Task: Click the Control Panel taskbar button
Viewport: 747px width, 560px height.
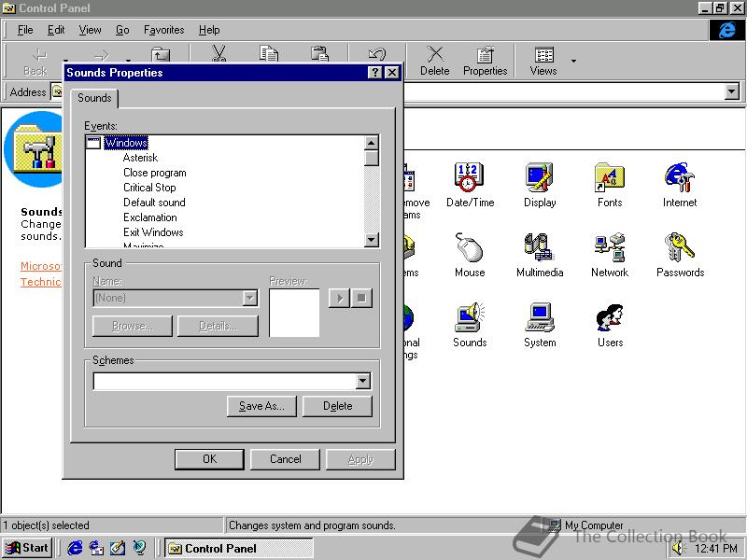Action: click(x=239, y=548)
